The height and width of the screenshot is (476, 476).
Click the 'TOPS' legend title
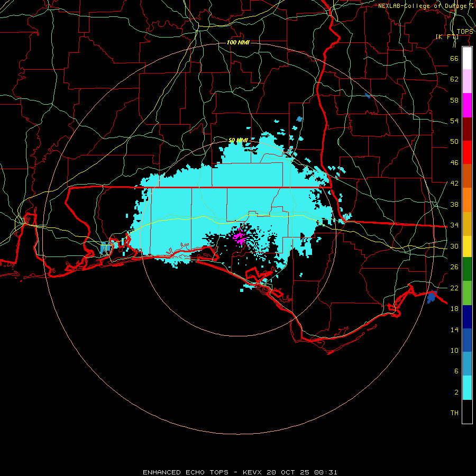465,32
